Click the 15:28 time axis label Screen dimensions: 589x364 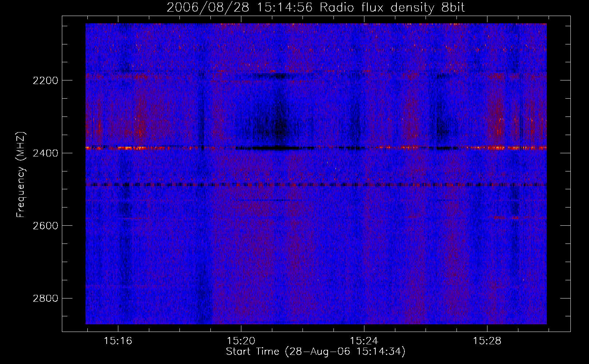coord(487,341)
